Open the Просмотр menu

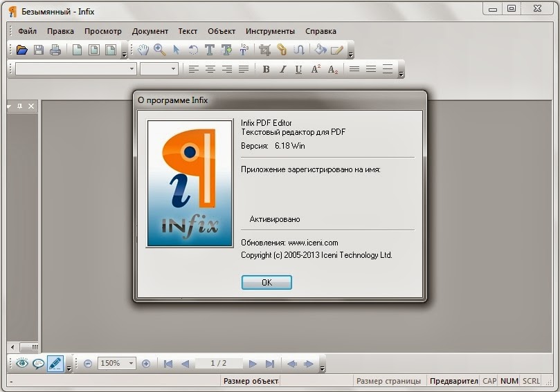click(103, 31)
